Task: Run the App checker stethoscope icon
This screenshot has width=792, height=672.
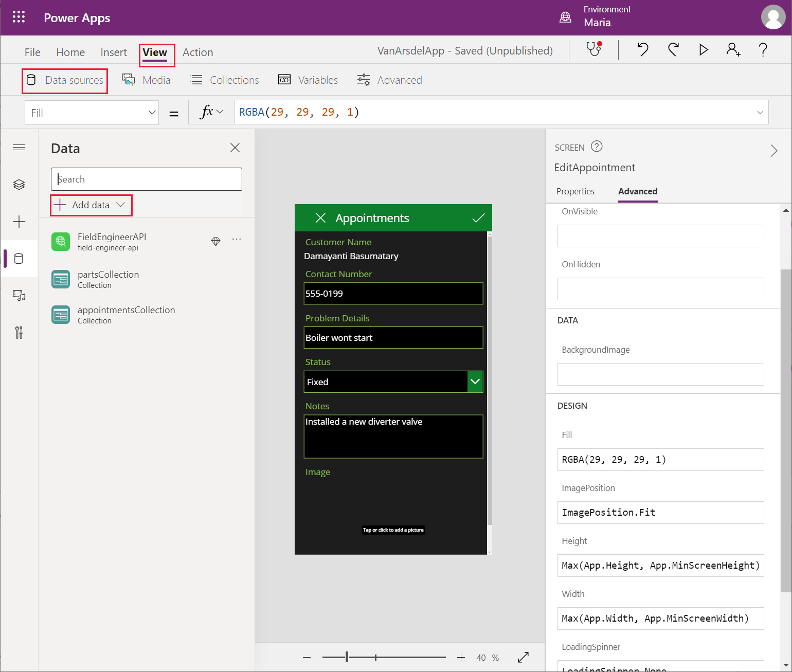Action: tap(594, 49)
